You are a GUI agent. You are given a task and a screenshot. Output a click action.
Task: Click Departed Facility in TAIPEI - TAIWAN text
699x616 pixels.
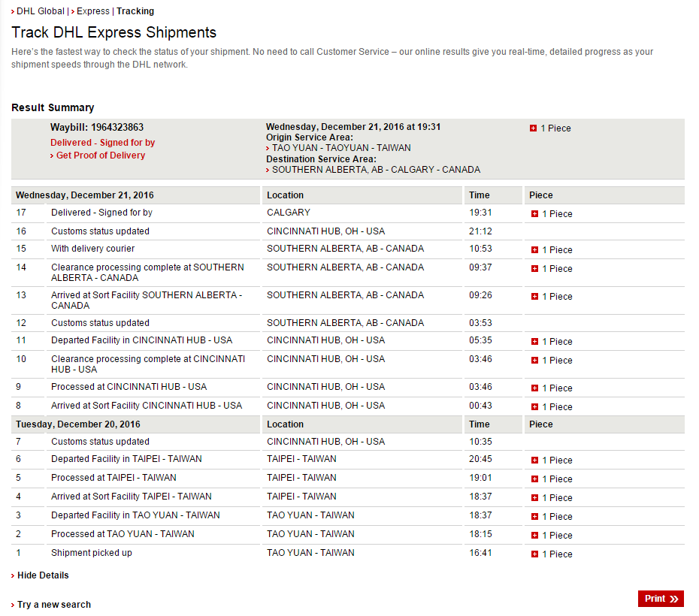click(126, 459)
